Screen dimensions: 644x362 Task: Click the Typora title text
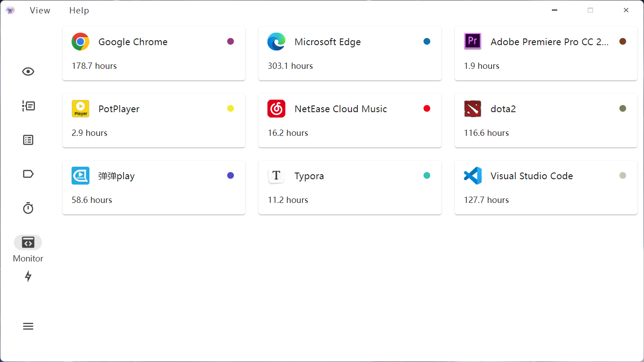pyautogui.click(x=309, y=176)
